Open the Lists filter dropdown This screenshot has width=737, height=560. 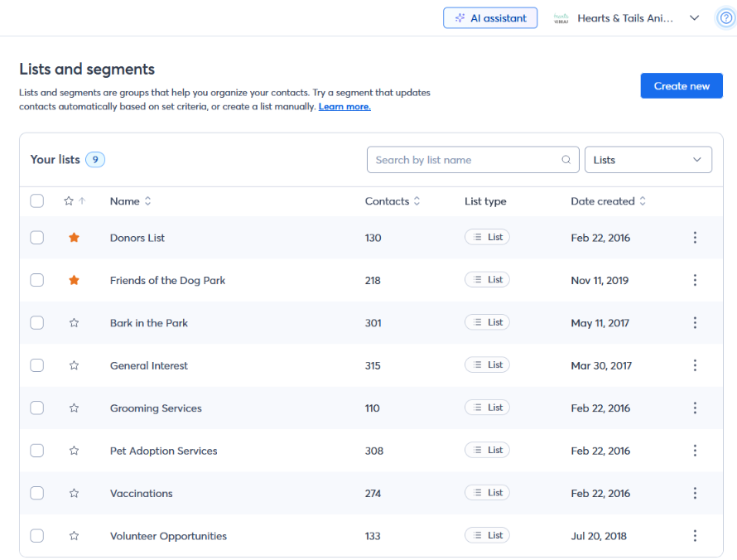click(x=648, y=160)
